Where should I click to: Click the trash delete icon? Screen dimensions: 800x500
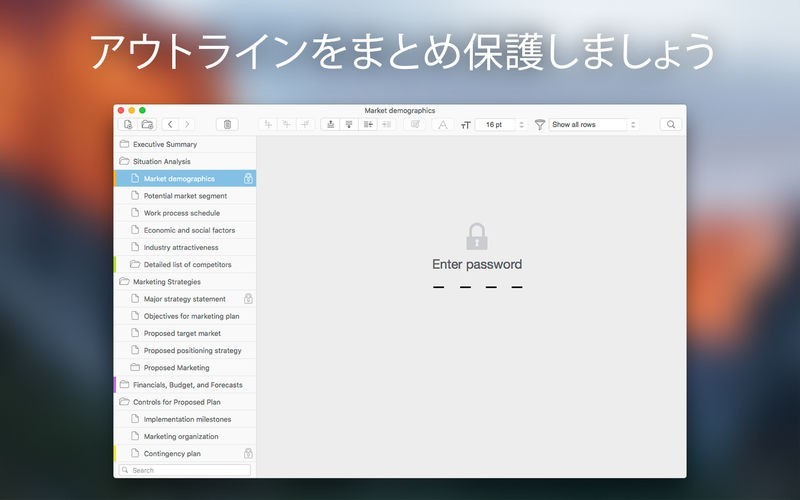[227, 125]
